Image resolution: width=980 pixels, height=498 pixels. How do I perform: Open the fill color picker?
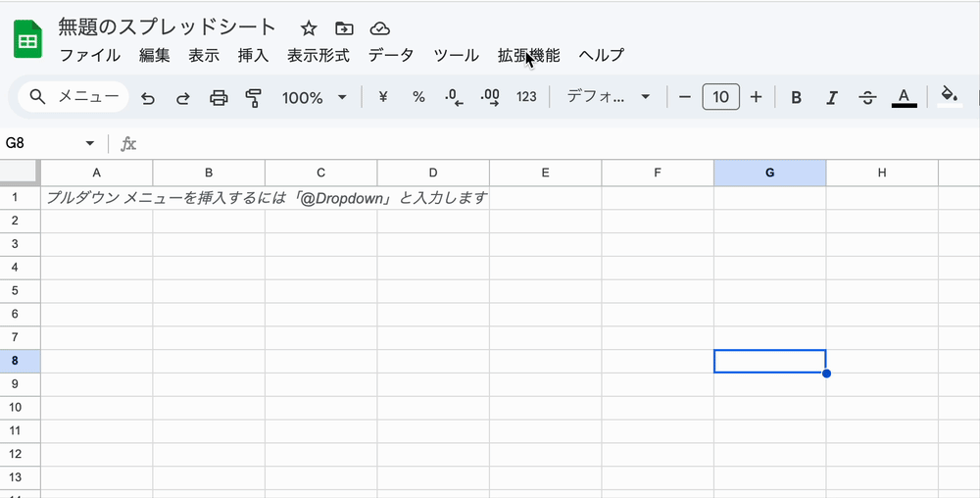tap(950, 97)
